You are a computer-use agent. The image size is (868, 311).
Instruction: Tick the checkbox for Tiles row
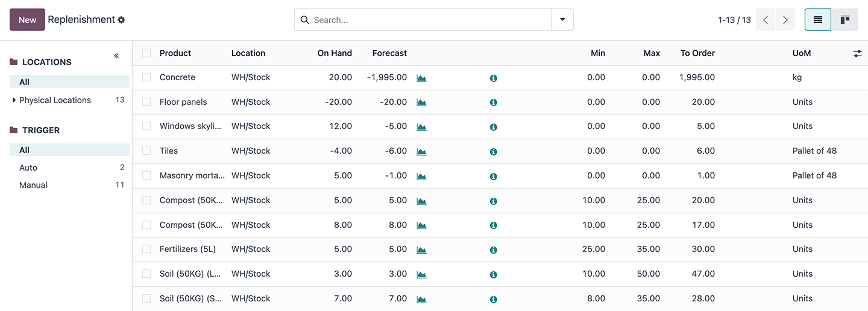tap(146, 151)
